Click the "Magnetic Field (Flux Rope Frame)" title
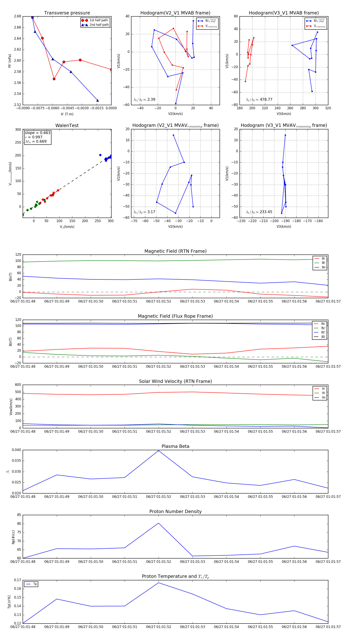This screenshot has height=644, width=351. coord(175,316)
